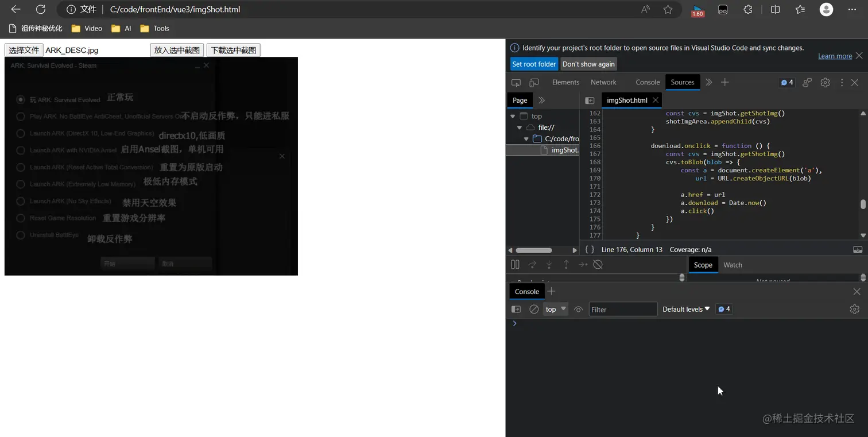Collapse the file:// tree node
Viewport: 868px width, 437px height.
[x=520, y=127]
